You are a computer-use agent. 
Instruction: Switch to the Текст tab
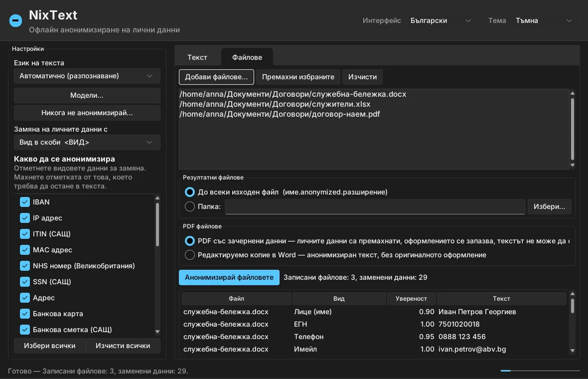pyautogui.click(x=197, y=57)
